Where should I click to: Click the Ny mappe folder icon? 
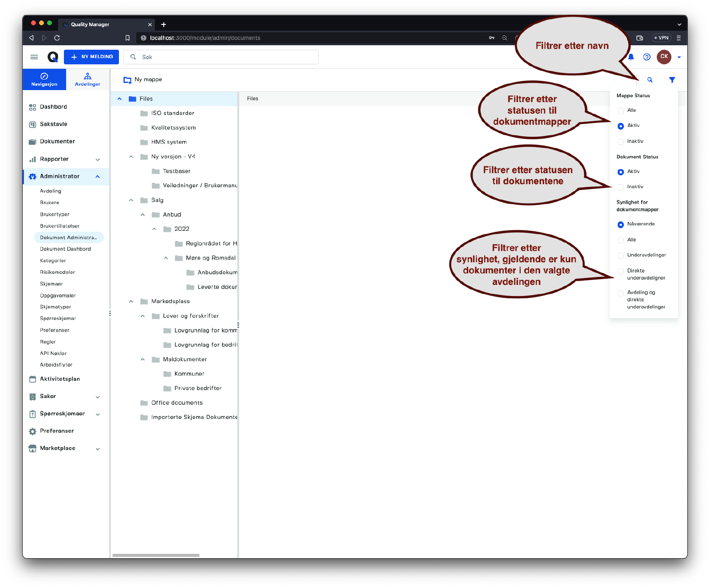[127, 80]
